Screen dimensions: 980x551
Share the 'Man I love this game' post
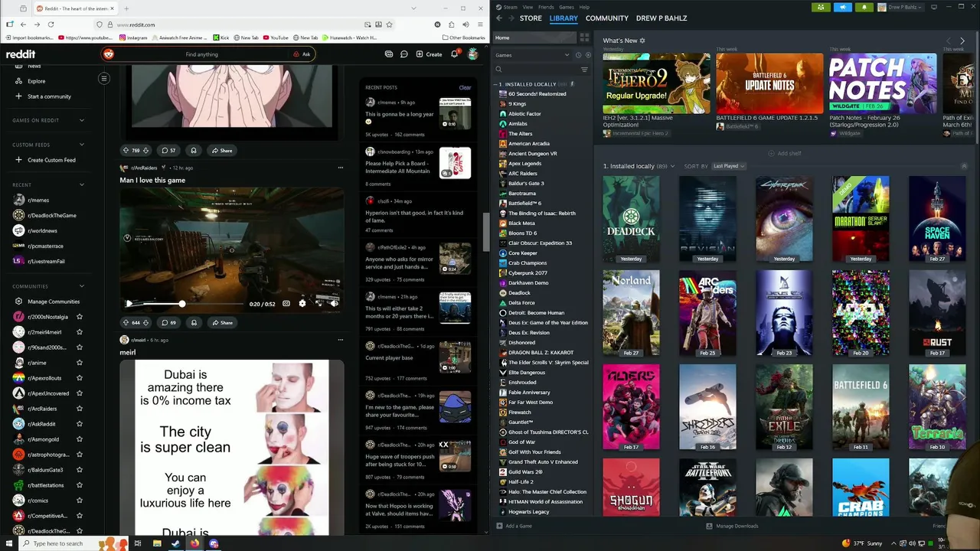pos(222,323)
